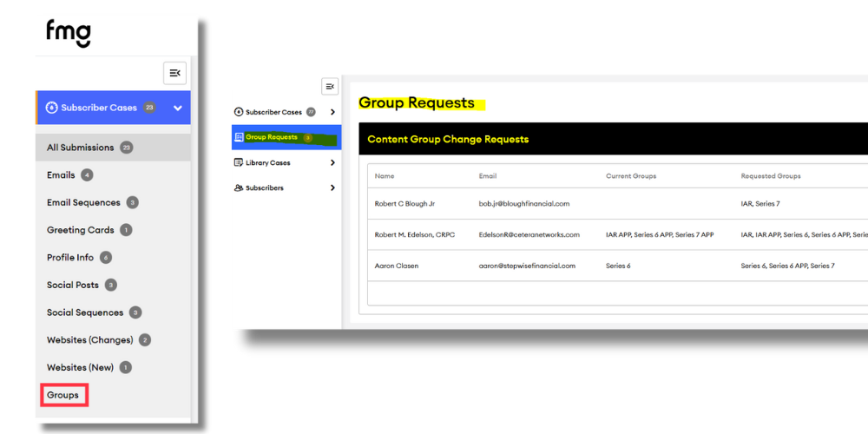Collapse the Subscriber Cases dropdown chevron
This screenshot has height=434, width=868.
pyautogui.click(x=178, y=108)
